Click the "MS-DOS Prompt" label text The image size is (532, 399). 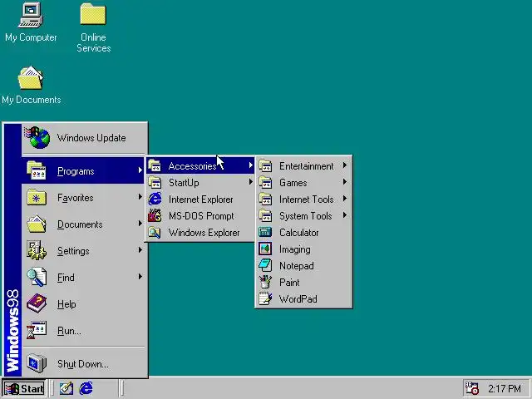[201, 216]
